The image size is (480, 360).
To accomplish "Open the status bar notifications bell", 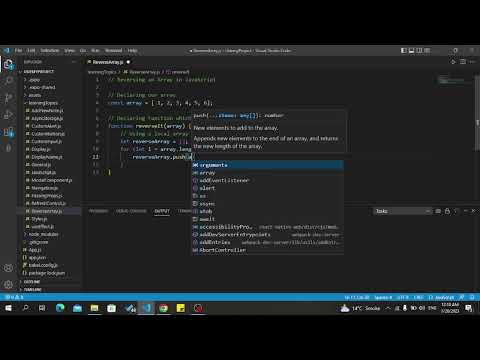I will tap(472, 297).
